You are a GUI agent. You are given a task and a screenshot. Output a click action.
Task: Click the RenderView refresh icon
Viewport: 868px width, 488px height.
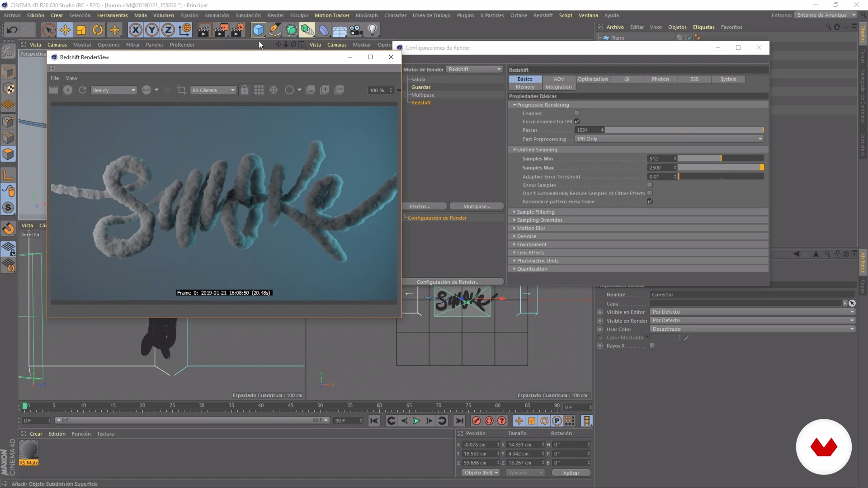click(82, 90)
